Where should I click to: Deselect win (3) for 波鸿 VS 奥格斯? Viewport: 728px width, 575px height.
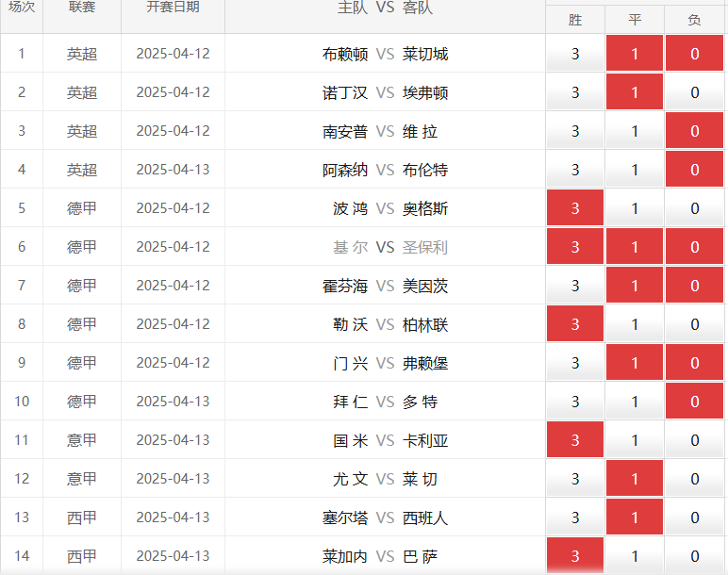point(575,208)
